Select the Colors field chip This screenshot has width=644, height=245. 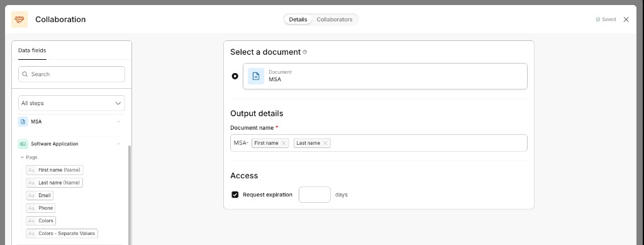click(x=41, y=220)
